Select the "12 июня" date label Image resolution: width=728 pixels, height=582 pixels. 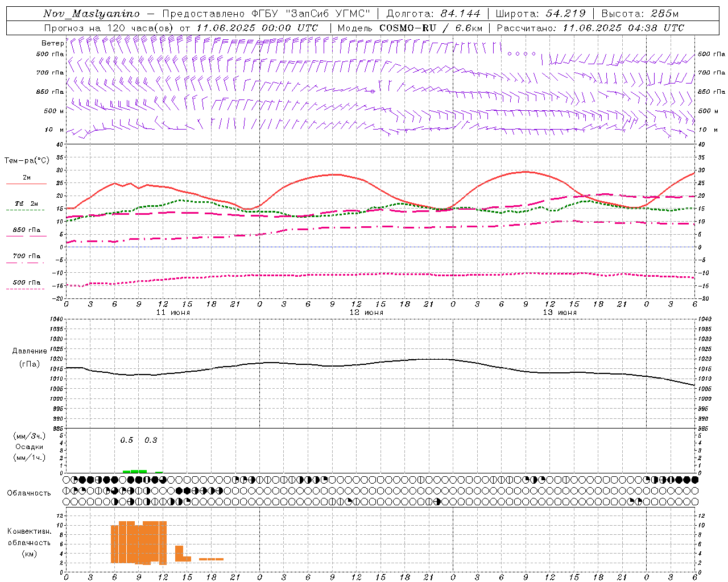click(366, 313)
